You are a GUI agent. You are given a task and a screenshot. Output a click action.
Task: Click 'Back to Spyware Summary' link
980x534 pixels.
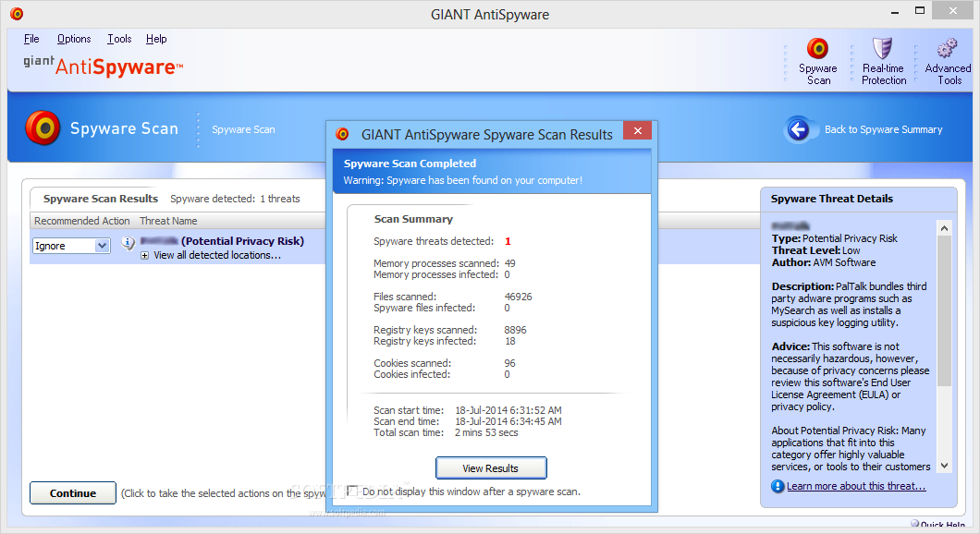pyautogui.click(x=883, y=129)
